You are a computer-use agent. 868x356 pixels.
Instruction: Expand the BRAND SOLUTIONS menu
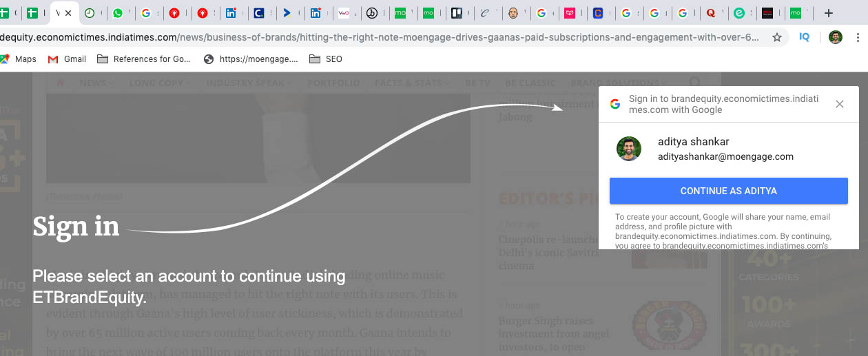619,83
